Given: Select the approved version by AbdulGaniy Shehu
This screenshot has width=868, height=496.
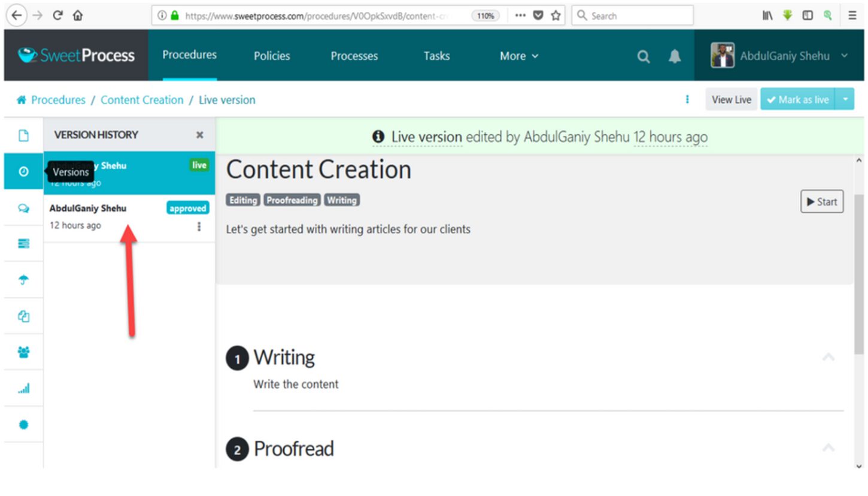Looking at the screenshot, I should pyautogui.click(x=129, y=219).
